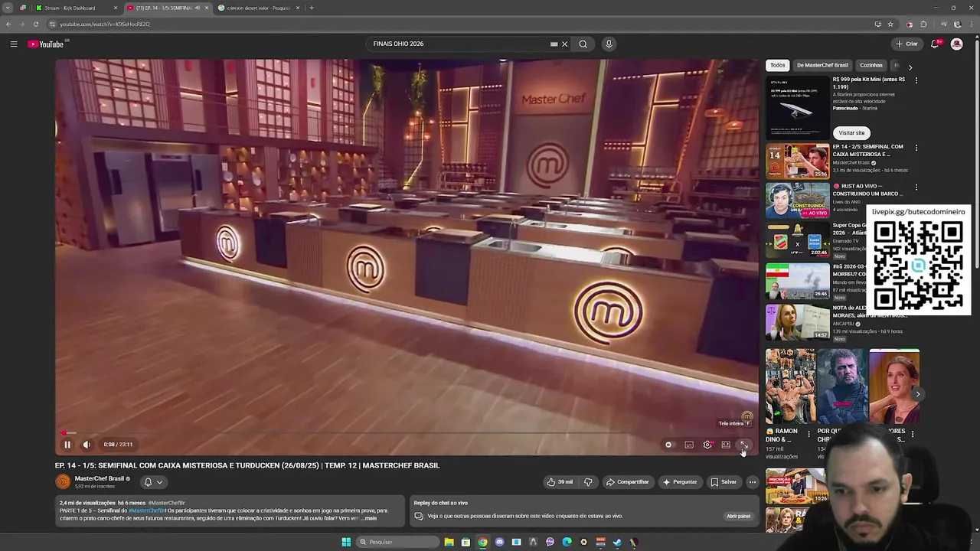Image resolution: width=980 pixels, height=551 pixels.
Task: Open the RUST AO VIVO stream thumbnail
Action: (798, 201)
